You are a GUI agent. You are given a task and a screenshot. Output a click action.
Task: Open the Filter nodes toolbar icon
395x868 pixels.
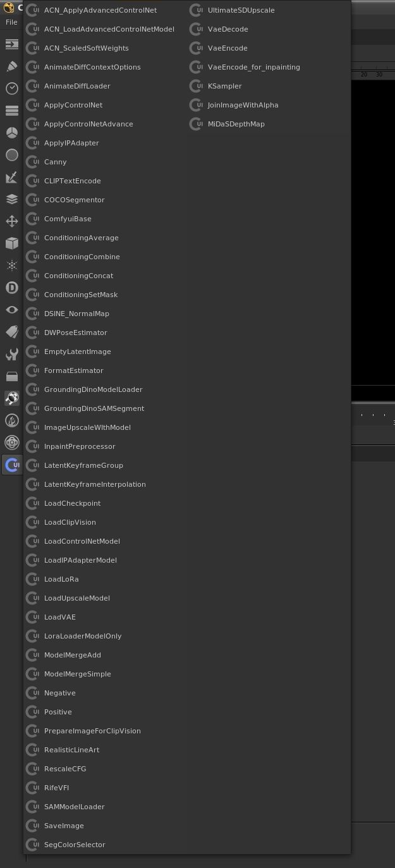(x=11, y=155)
